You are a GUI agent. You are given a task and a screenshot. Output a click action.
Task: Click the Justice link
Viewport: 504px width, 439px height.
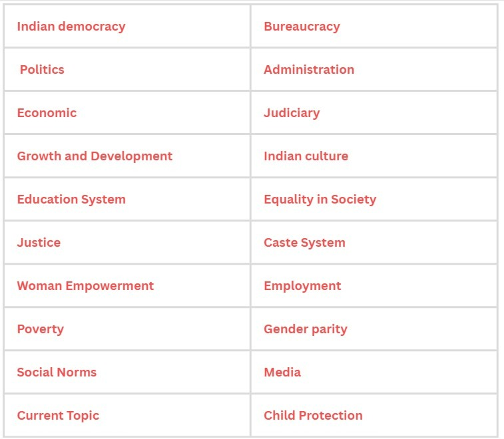click(39, 243)
